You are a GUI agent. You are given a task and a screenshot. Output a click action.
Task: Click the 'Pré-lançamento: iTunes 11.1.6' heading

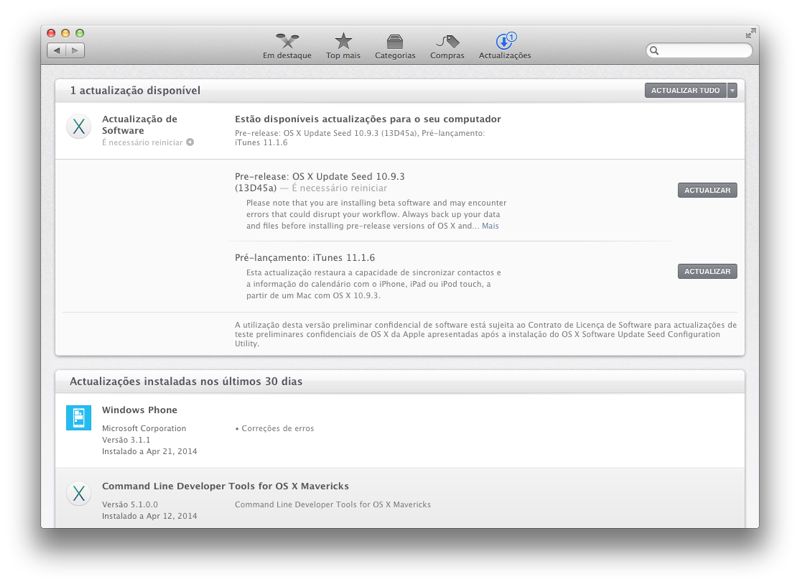(305, 258)
